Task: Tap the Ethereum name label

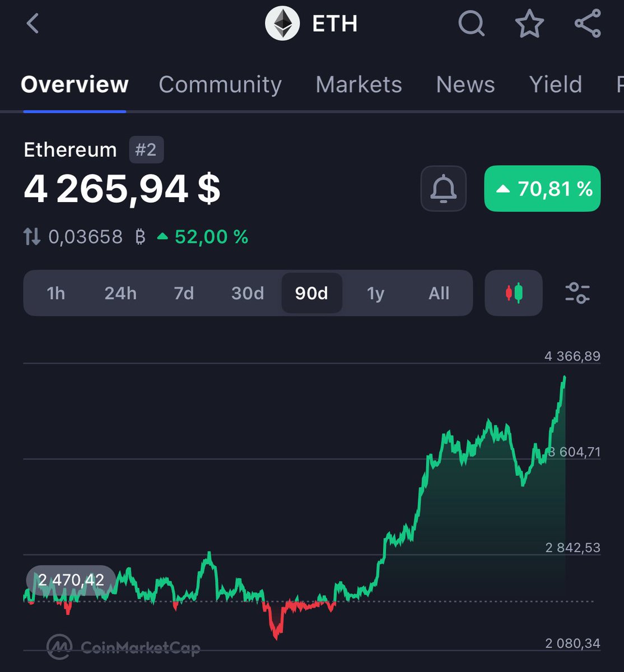Action: [x=70, y=150]
